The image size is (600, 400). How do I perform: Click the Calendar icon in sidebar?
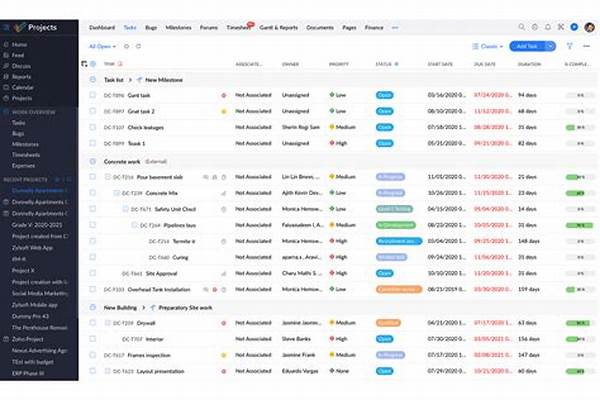coord(8,87)
